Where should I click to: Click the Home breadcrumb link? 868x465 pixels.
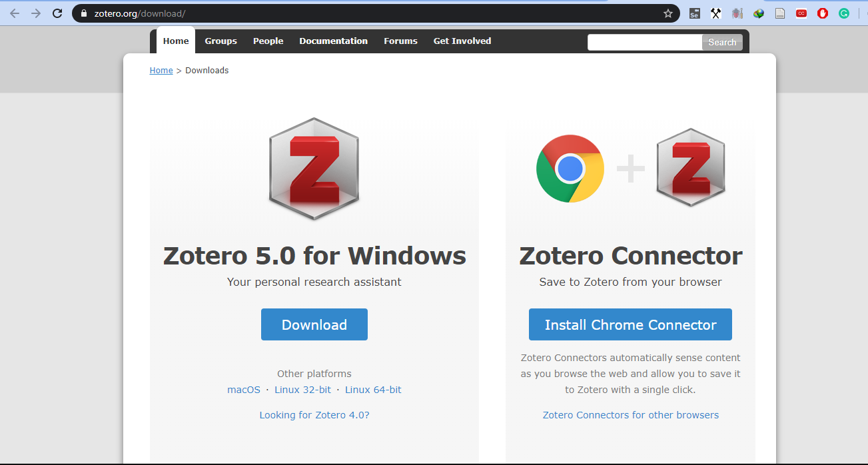click(161, 71)
